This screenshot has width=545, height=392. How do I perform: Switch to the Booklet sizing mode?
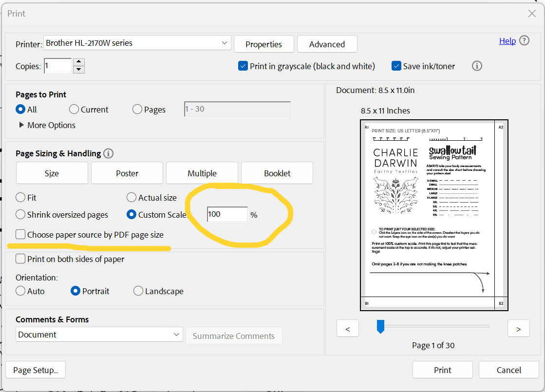click(x=277, y=173)
